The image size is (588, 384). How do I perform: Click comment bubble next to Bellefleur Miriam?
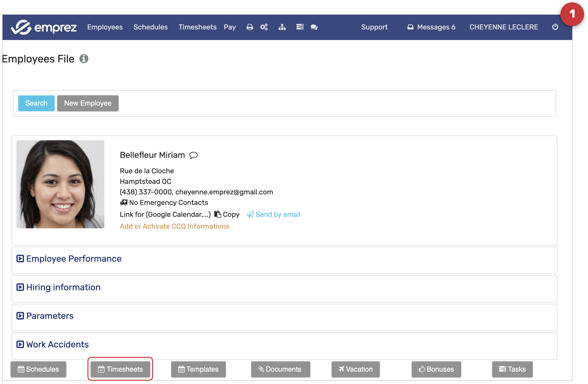point(193,155)
